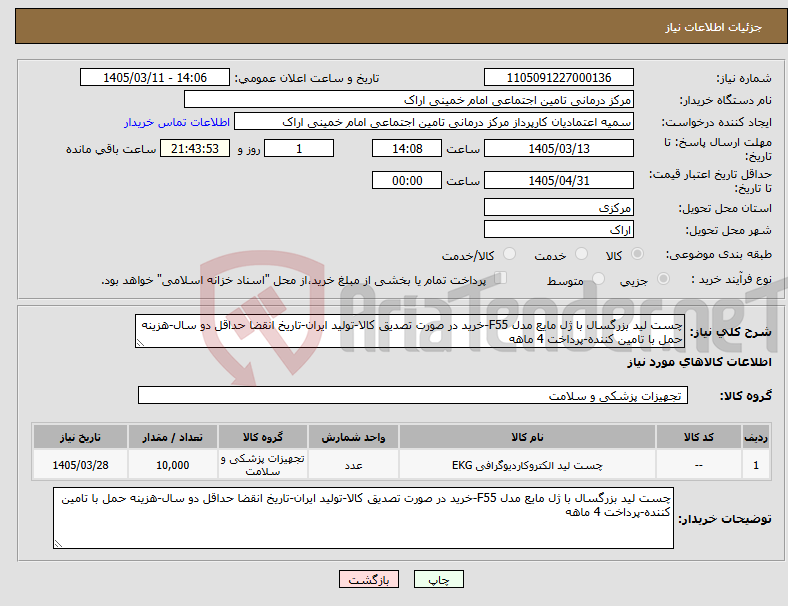Click the گروه کالا column header

click(x=263, y=437)
